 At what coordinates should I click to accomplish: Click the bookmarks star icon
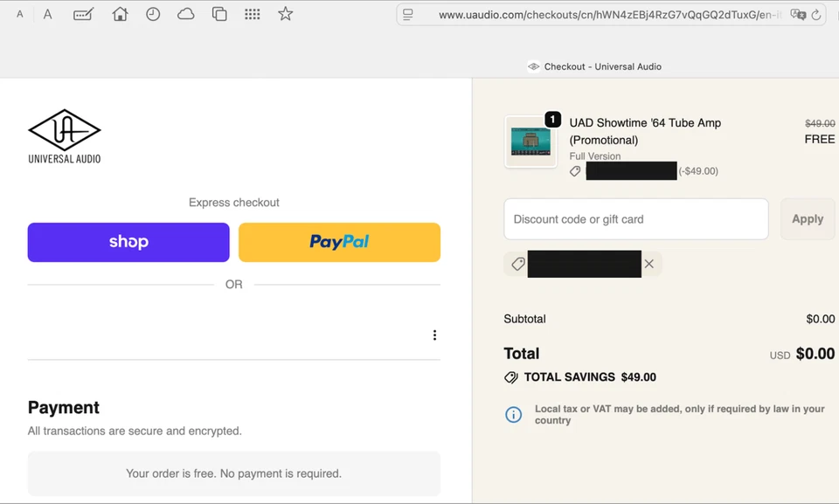(286, 14)
